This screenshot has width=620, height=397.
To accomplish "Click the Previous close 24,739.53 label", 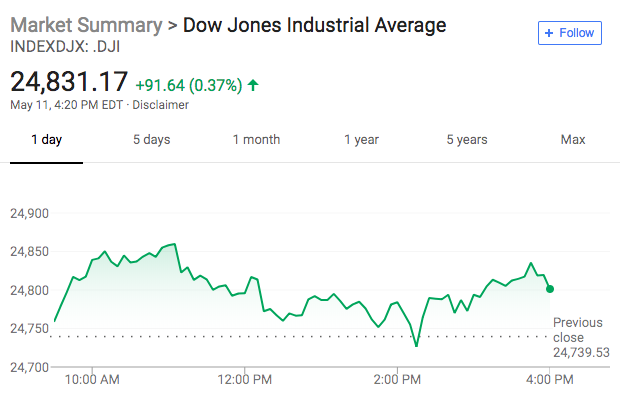I will click(581, 337).
